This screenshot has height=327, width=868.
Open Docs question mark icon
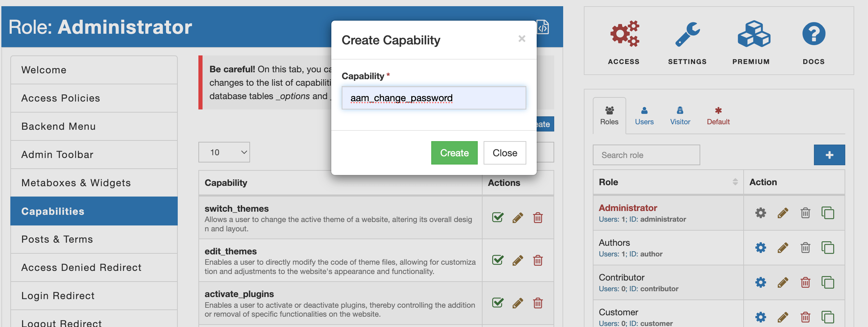(814, 34)
